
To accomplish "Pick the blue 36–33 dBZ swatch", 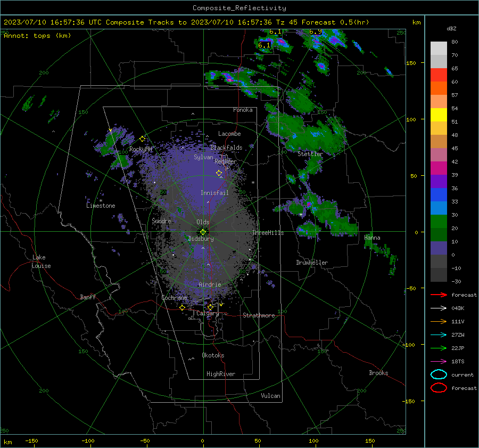I will pos(439,195).
